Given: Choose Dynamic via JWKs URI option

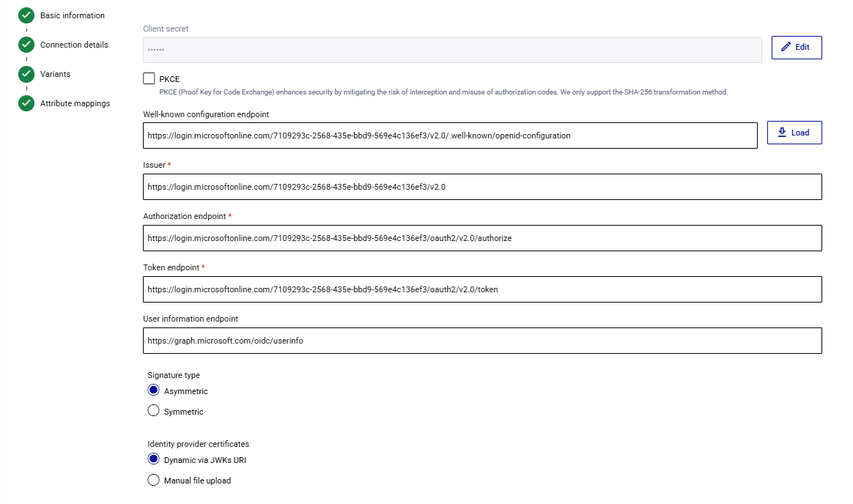Looking at the screenshot, I should [x=153, y=459].
